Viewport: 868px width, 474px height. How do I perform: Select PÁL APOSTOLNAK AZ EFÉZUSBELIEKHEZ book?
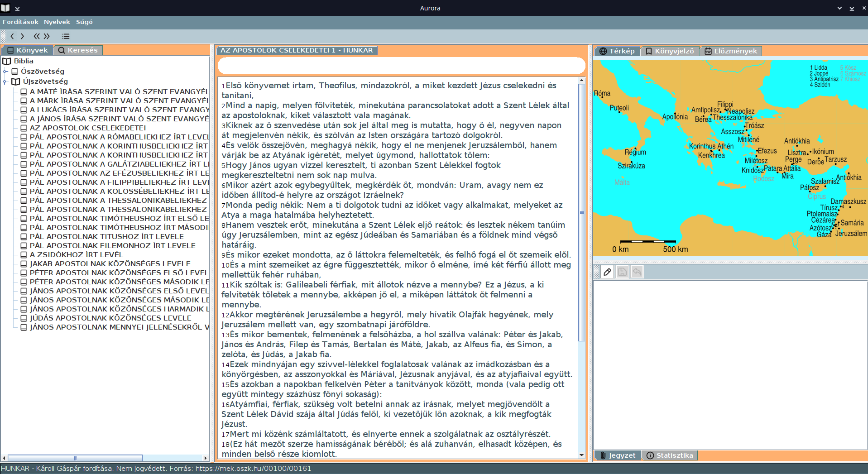(120, 173)
